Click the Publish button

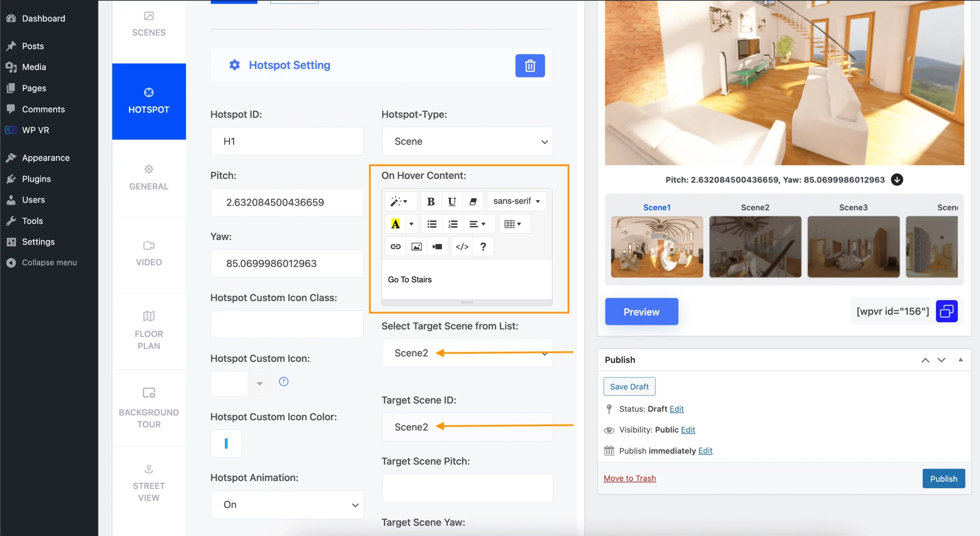[x=944, y=478]
